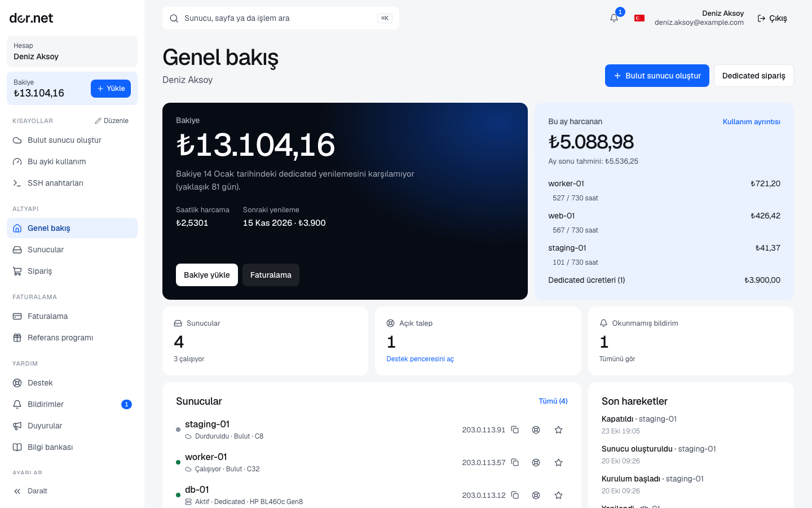This screenshot has width=812, height=508.
Task: Focus the server and page search field
Action: pos(281,18)
